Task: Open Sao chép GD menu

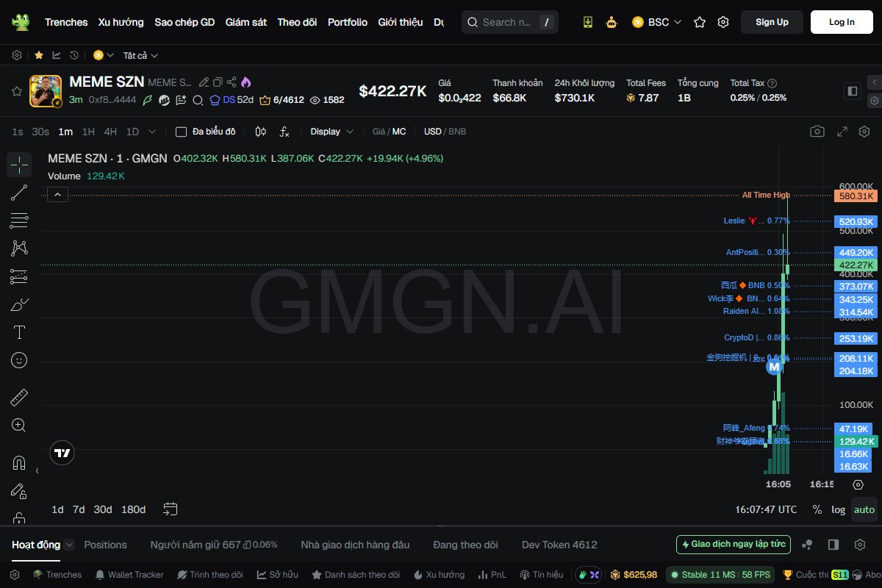Action: pyautogui.click(x=184, y=22)
